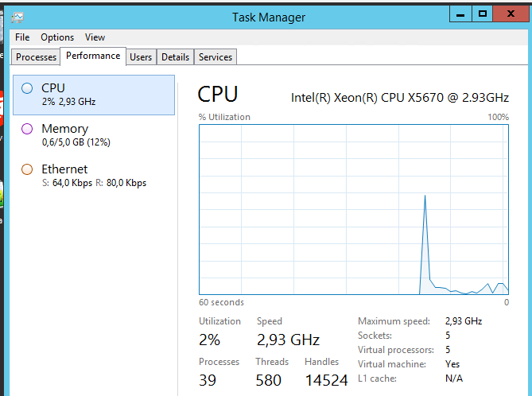Select the purple Memory circle icon
532x396 pixels.
click(x=27, y=129)
